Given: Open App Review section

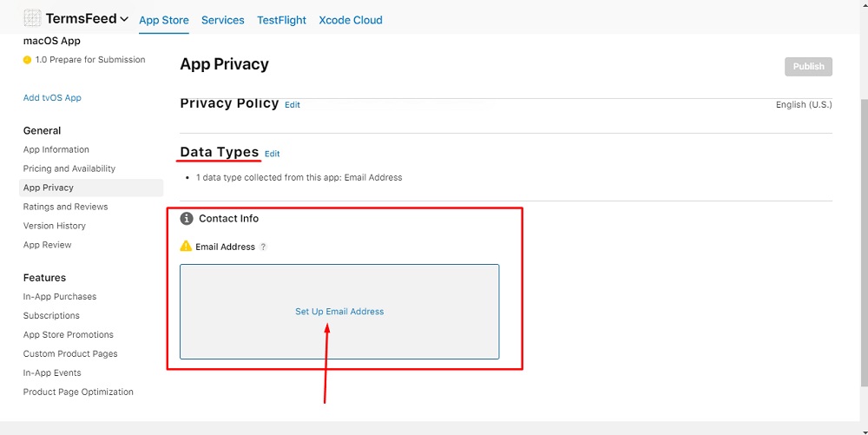Looking at the screenshot, I should [47, 245].
